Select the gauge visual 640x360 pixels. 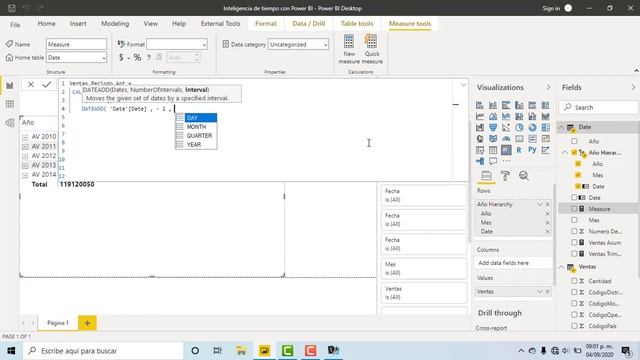(506, 139)
